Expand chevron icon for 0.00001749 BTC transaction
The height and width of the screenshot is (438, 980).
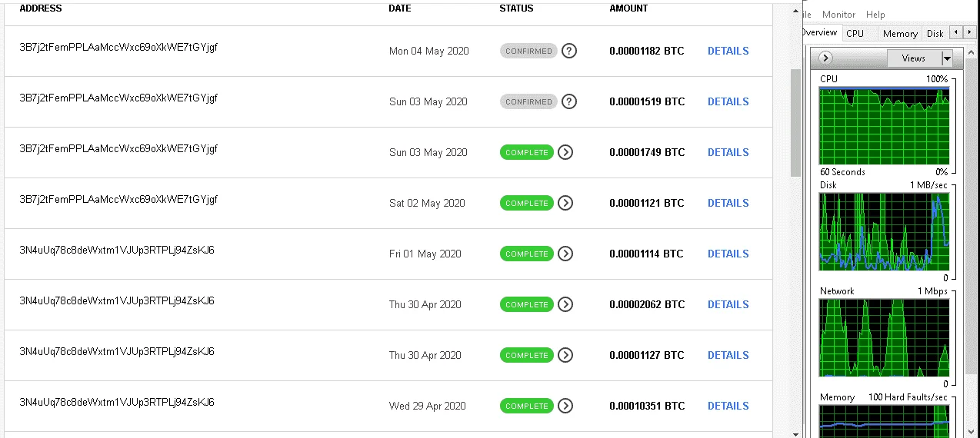[x=565, y=152]
